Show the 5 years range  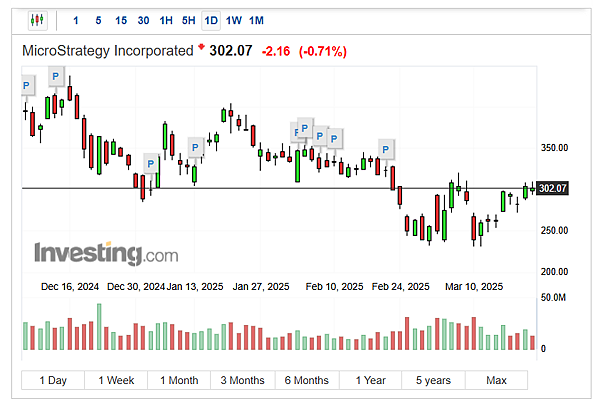(433, 380)
